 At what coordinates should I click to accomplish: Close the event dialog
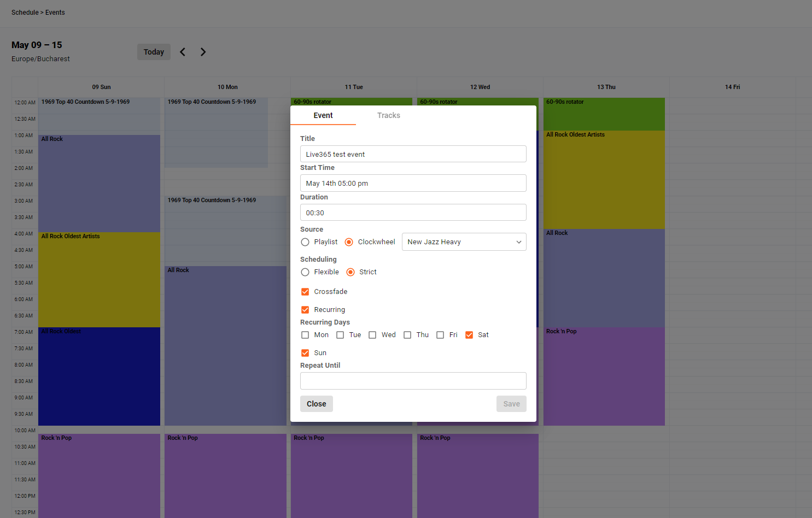coord(316,403)
